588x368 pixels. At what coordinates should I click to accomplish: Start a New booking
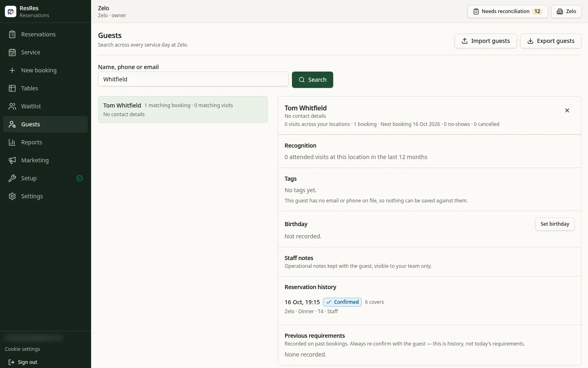coord(45,70)
